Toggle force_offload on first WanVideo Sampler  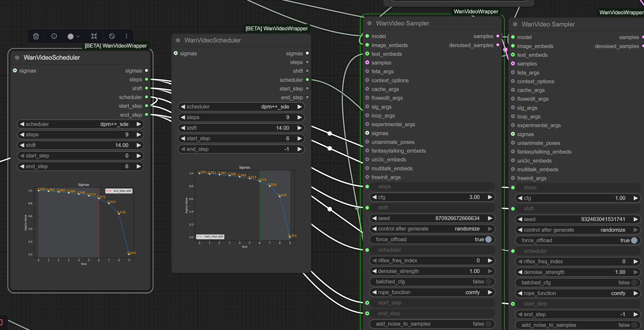(488, 239)
